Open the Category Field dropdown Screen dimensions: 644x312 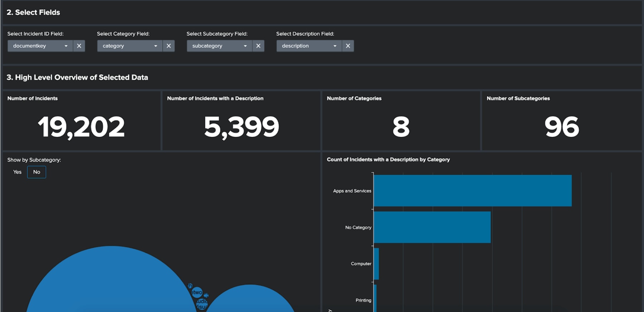[x=130, y=46]
